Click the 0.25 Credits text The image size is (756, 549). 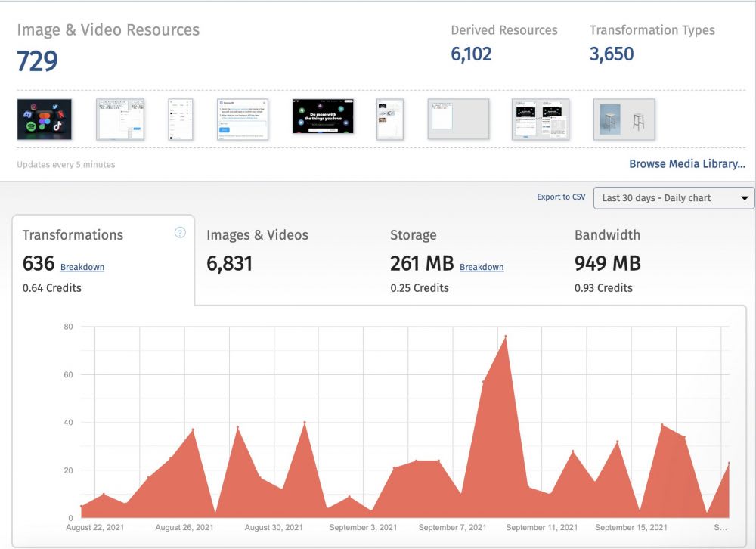[x=420, y=288]
